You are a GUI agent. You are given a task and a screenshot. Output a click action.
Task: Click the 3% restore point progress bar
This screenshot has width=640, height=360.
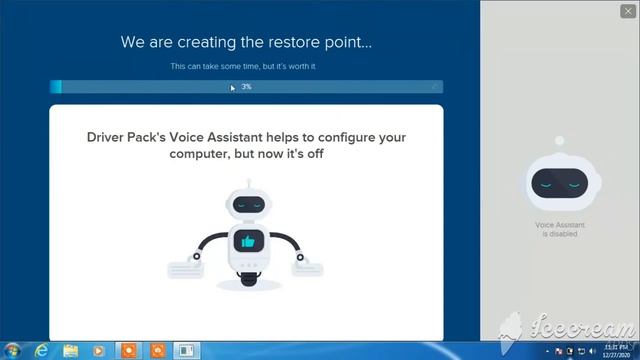(246, 87)
